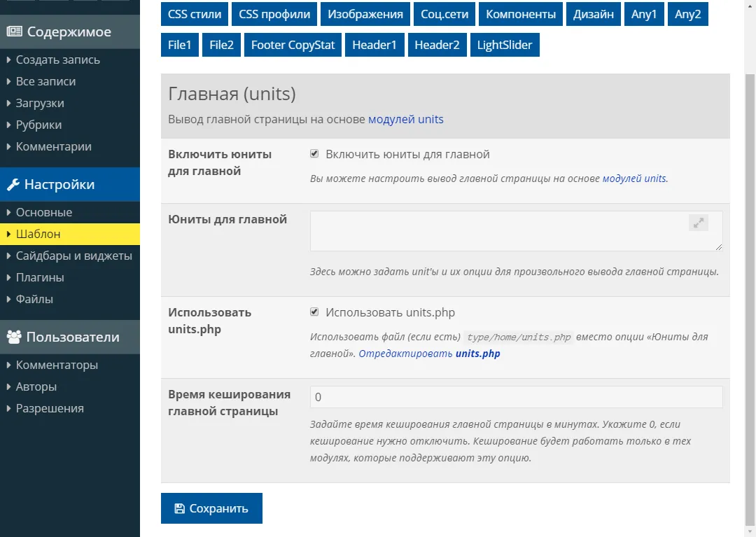
Task: Click the users icon next to Пользователи
Action: (13, 337)
